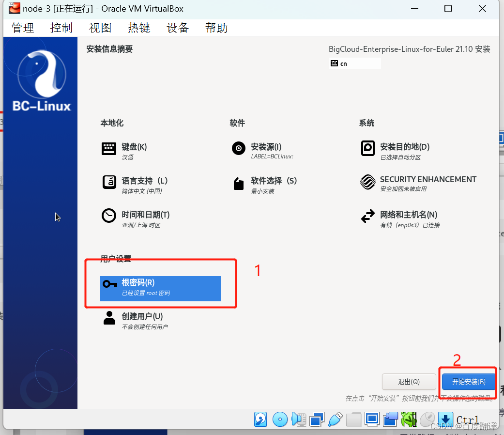Click the 最小安装 status text
Screen dimensions: 504x435
click(x=262, y=191)
